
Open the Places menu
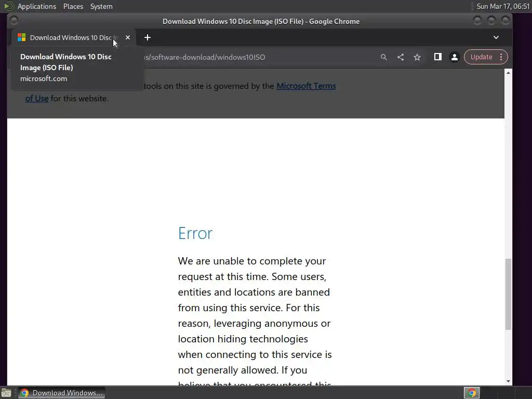coord(73,6)
